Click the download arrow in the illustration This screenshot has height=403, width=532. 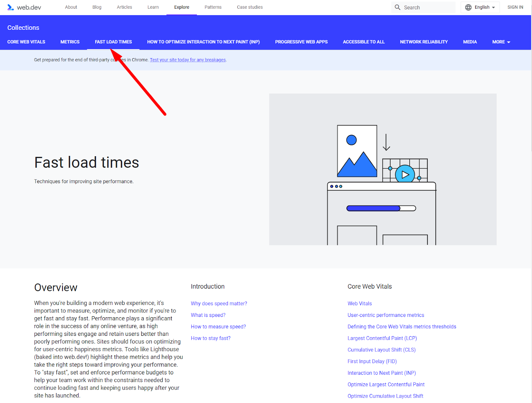pyautogui.click(x=386, y=142)
